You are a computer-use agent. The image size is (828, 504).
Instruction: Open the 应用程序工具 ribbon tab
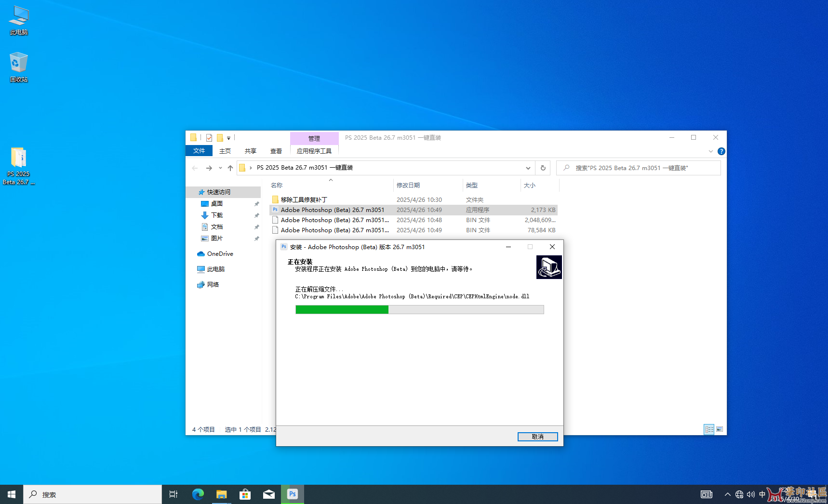314,151
